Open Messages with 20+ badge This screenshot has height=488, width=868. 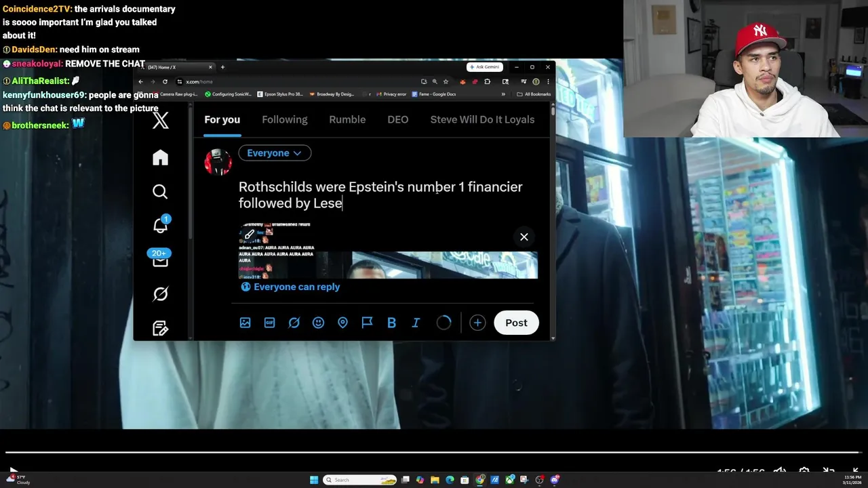click(x=159, y=258)
